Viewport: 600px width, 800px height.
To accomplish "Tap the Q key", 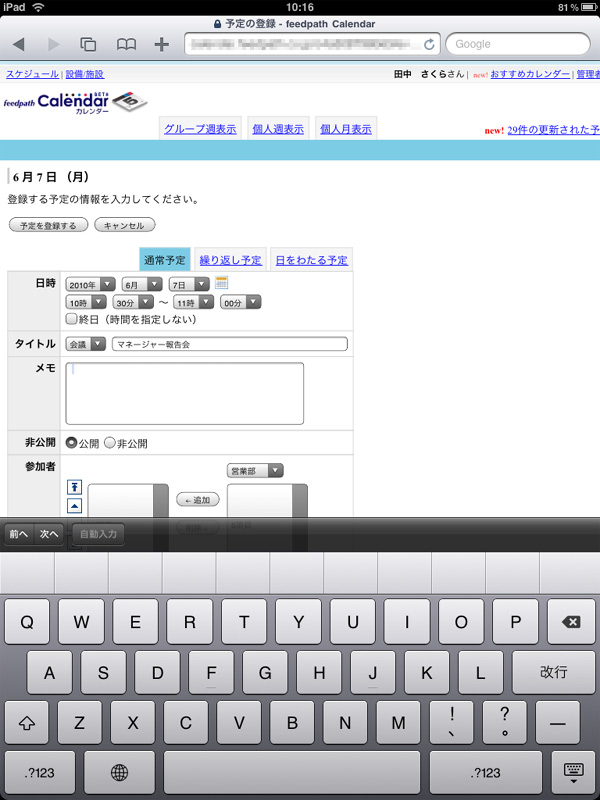I will pyautogui.click(x=27, y=621).
